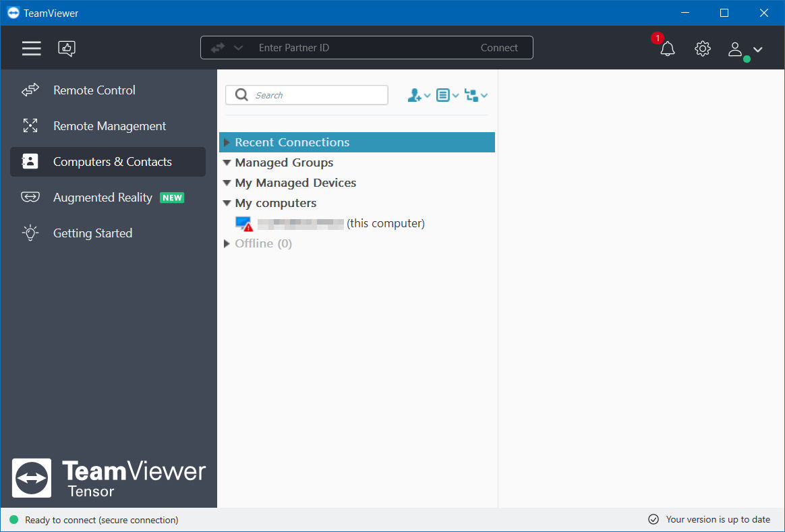Click 'Your version is up to date' text

pyautogui.click(x=718, y=519)
